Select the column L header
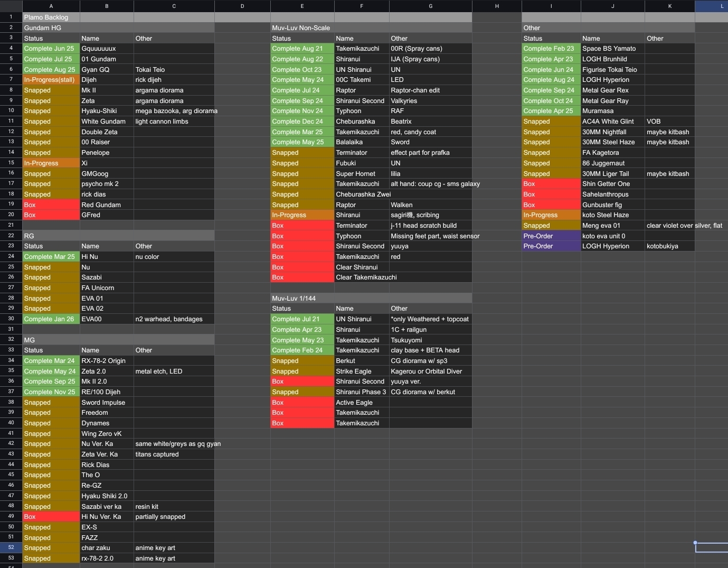Screen dimensions: 728x568 (x=712, y=6)
